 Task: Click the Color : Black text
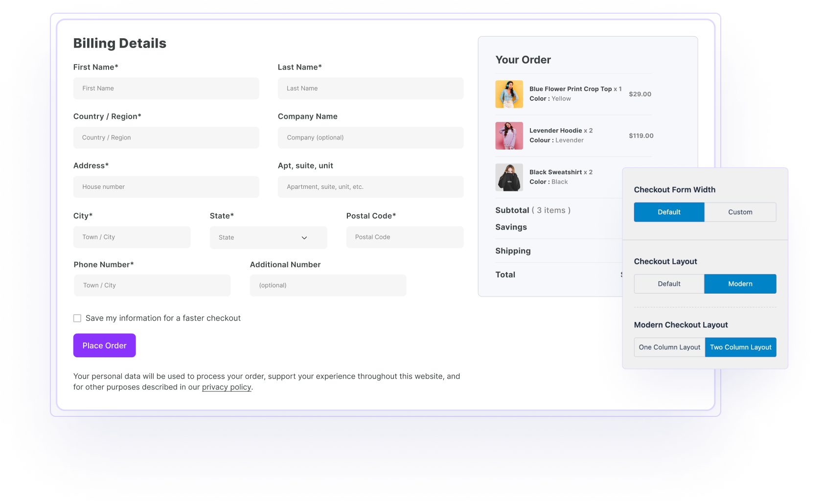(549, 182)
